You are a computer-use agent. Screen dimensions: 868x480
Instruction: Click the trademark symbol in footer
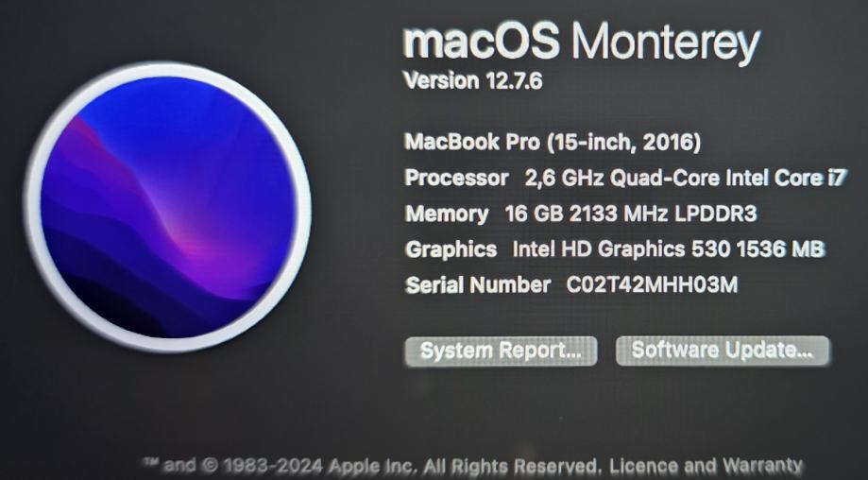tap(149, 463)
